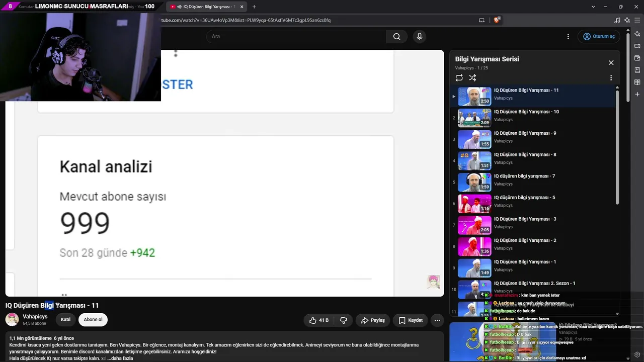This screenshot has height=362, width=644.
Task: Open playlist item IQ düşüren bilgi yarışması - 5
Action: pos(533,204)
